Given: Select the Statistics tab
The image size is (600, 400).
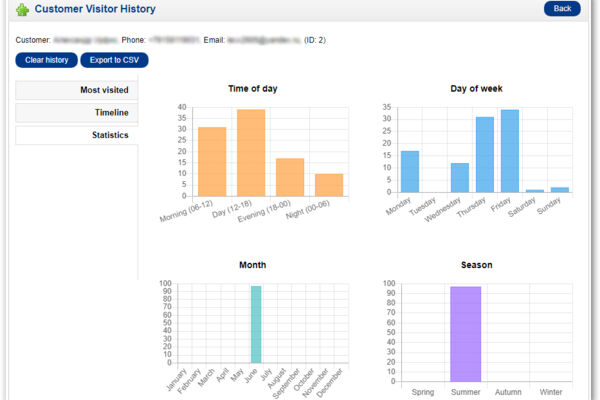Looking at the screenshot, I should coord(77,135).
